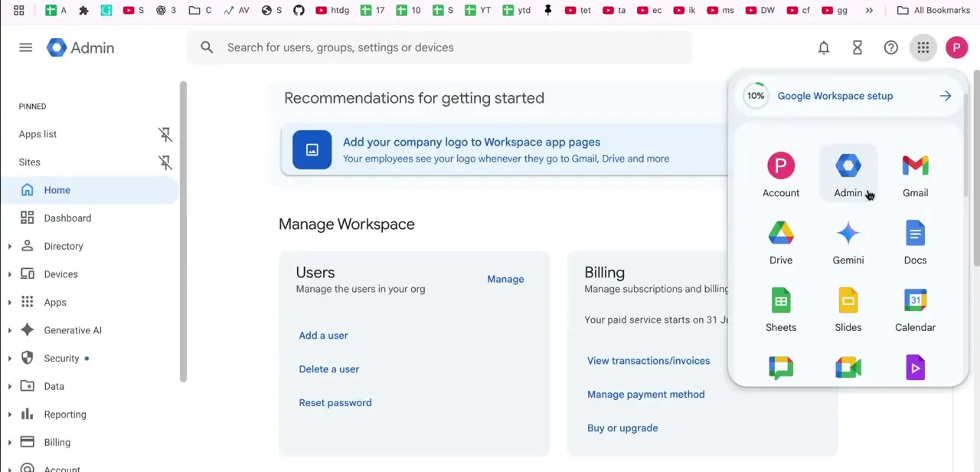Open purple Vids icon in launcher

point(916,369)
